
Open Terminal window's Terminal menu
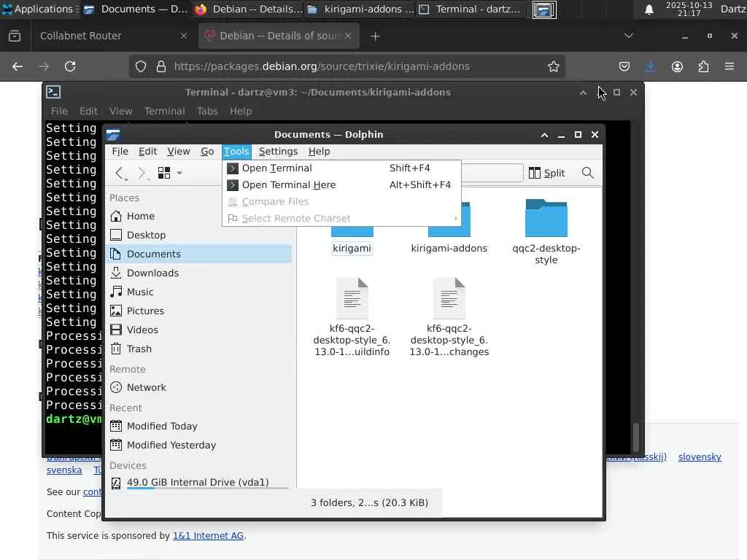165,111
